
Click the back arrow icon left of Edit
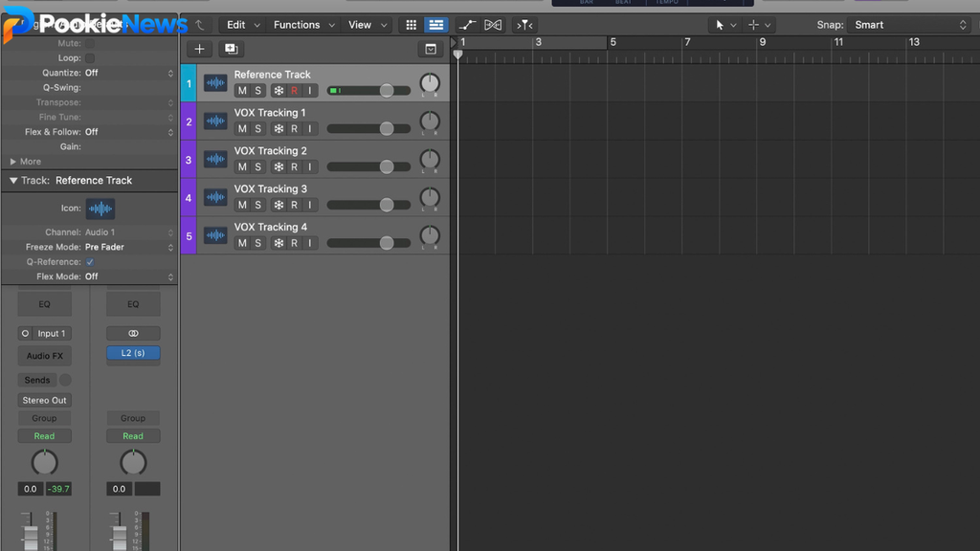click(199, 25)
